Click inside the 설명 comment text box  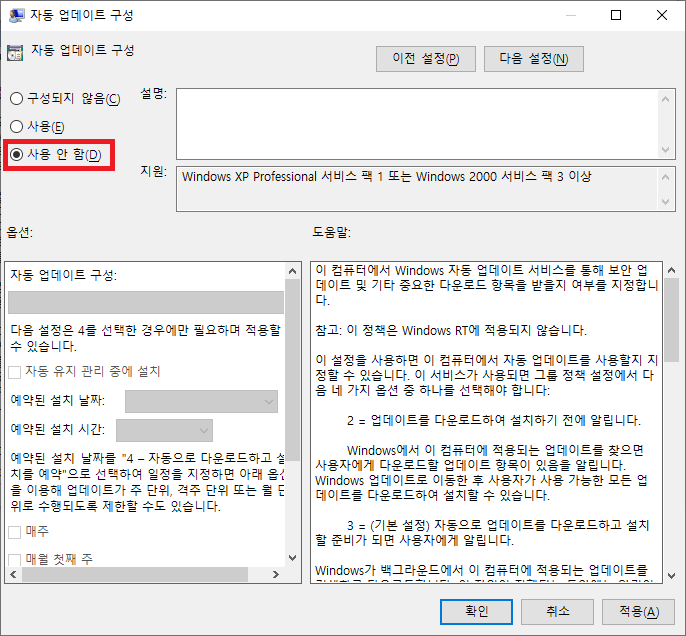(x=418, y=124)
